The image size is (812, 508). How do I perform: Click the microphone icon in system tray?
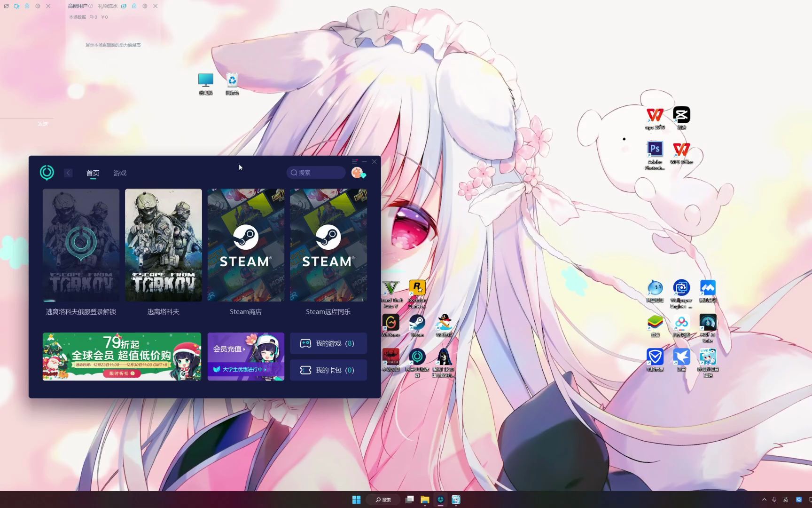tap(774, 500)
